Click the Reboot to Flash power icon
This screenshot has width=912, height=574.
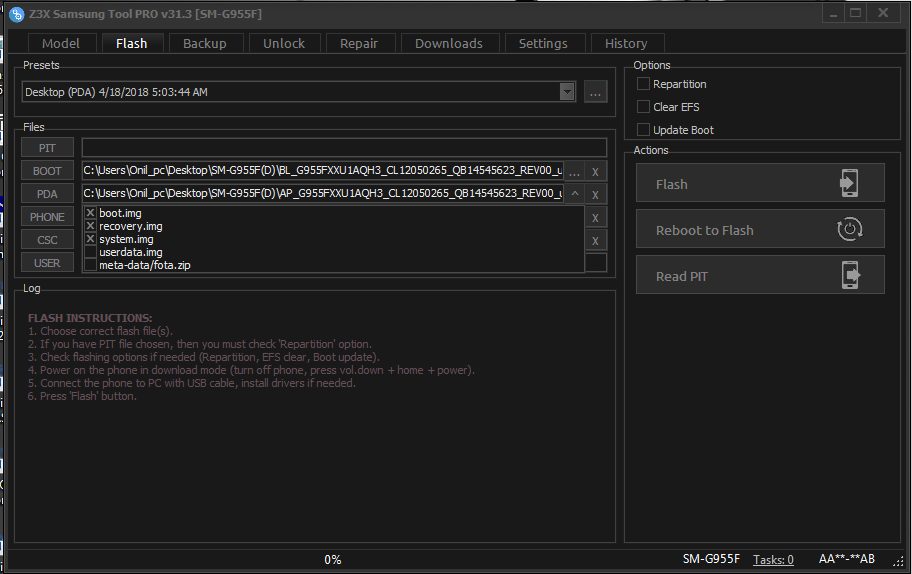849,229
